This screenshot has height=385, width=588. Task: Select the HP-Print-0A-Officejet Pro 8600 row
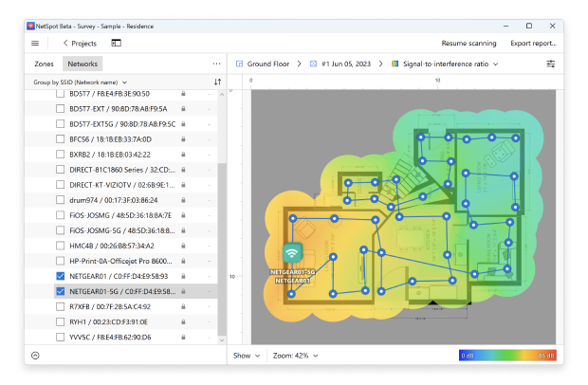(x=121, y=261)
